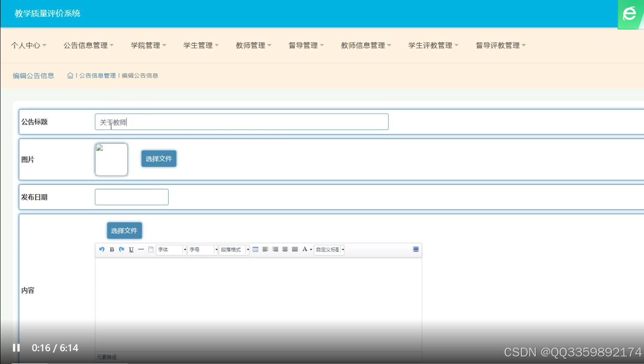Open the 字体 font family dropdown
The width and height of the screenshot is (644, 364).
click(x=171, y=250)
